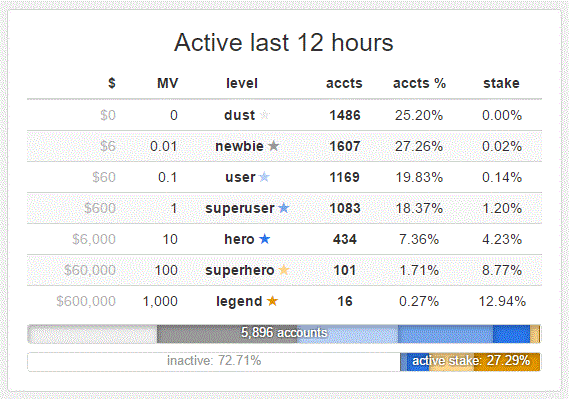Click the white star beside dust
The image size is (569, 399).
click(265, 115)
